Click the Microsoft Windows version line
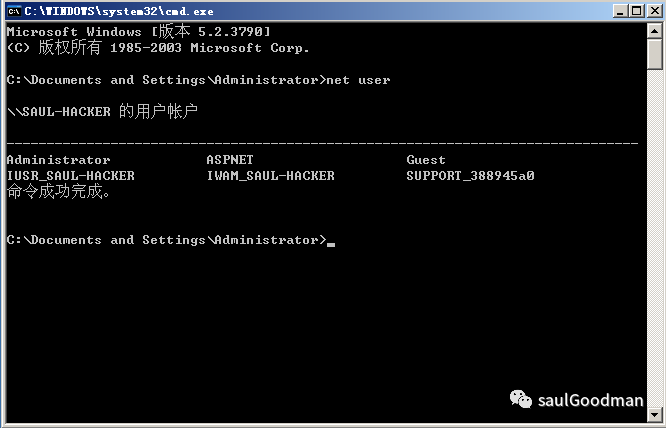Viewport: 666px width, 428px height. (138, 32)
